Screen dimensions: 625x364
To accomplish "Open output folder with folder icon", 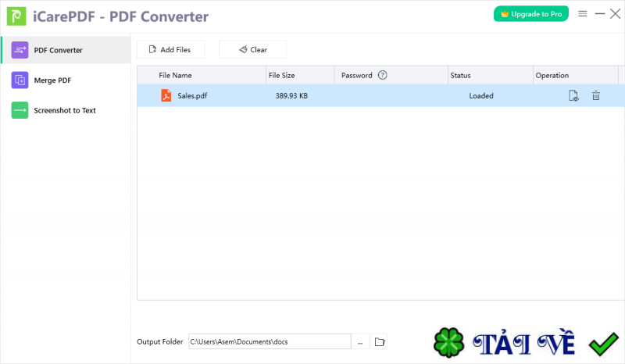I will click(x=380, y=341).
